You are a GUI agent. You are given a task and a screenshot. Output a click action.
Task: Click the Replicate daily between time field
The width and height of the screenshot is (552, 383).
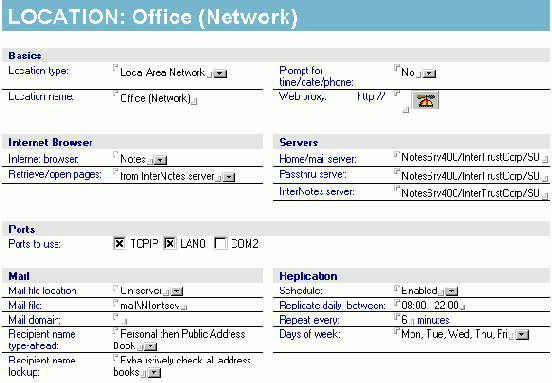[429, 305]
